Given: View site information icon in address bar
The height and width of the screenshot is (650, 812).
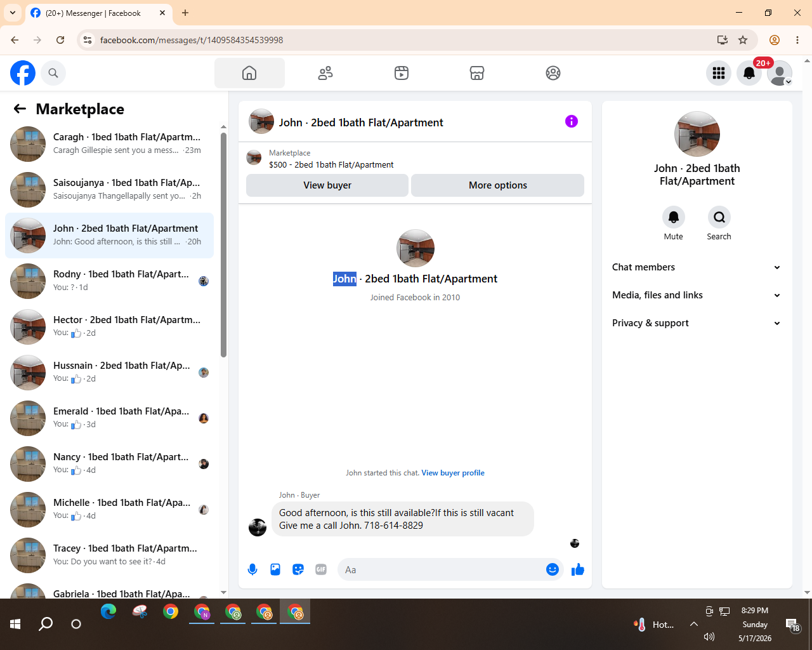Looking at the screenshot, I should click(88, 40).
